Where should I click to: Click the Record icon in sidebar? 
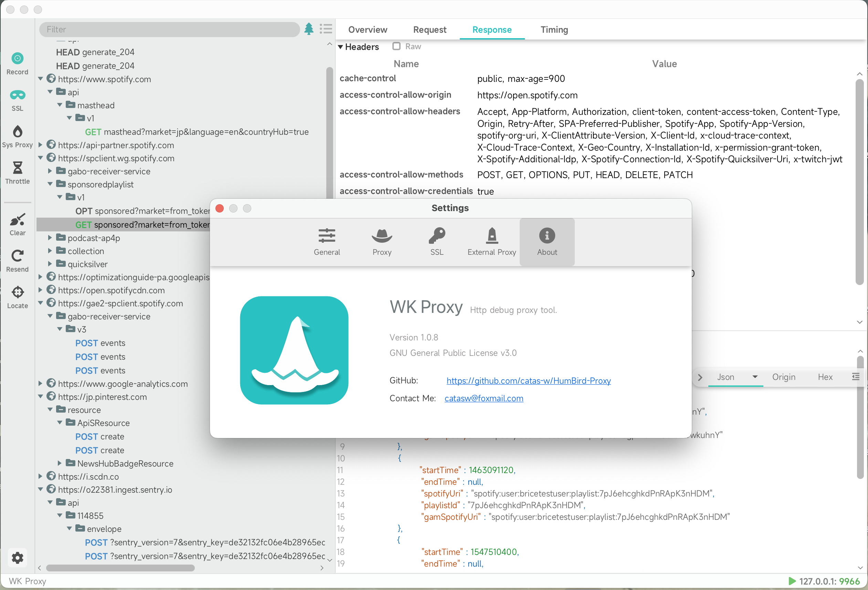[17, 58]
